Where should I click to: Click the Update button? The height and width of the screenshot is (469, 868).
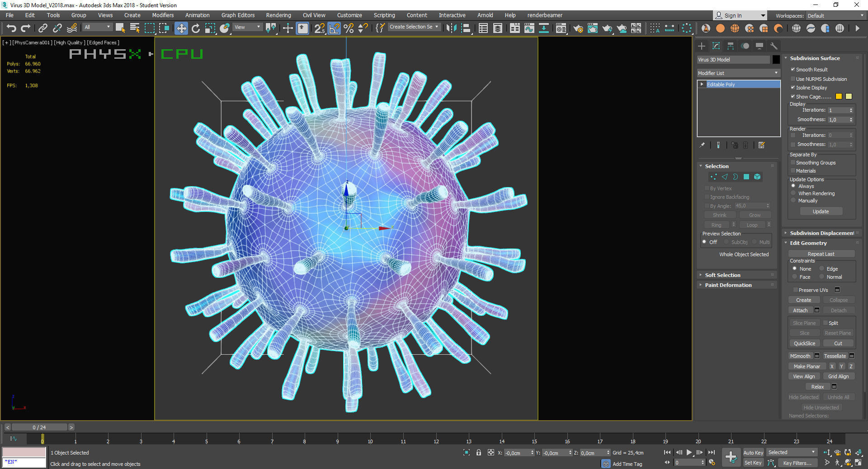[821, 211]
